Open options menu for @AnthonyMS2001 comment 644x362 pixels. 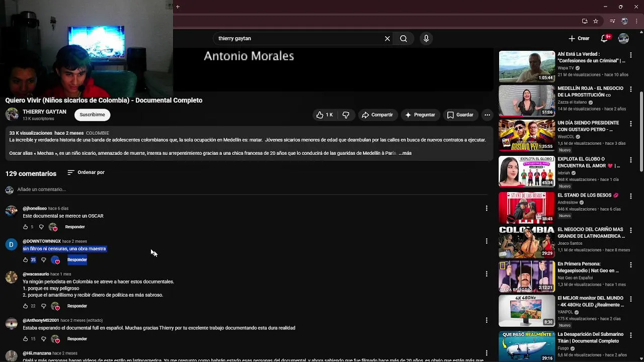tap(487, 320)
